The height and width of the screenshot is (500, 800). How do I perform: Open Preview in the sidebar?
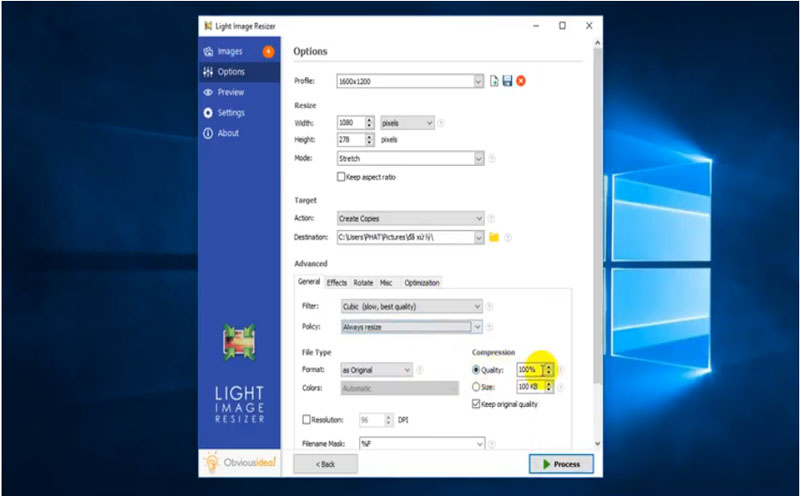(x=239, y=92)
